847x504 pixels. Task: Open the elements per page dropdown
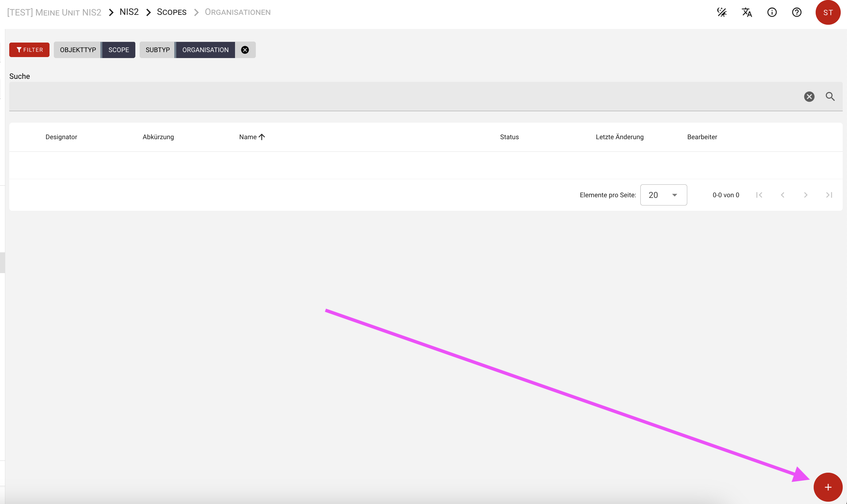point(663,195)
